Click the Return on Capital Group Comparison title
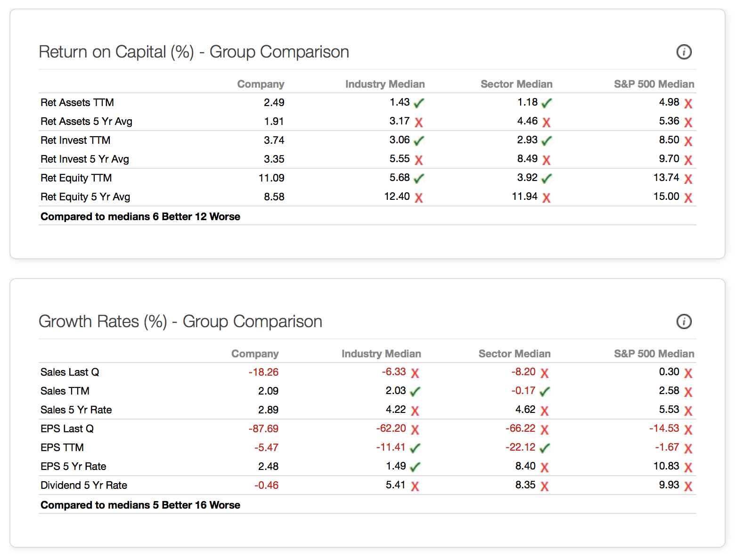This screenshot has height=560, width=736. [x=194, y=52]
